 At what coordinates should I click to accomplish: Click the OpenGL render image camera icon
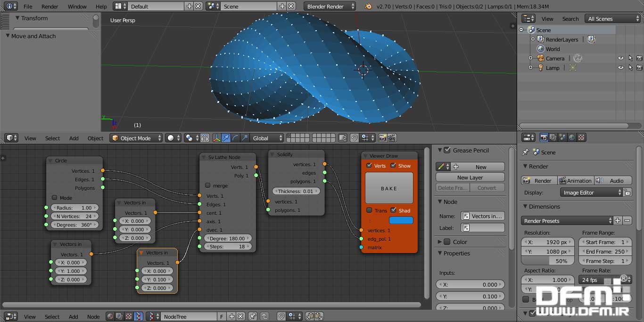coord(382,138)
